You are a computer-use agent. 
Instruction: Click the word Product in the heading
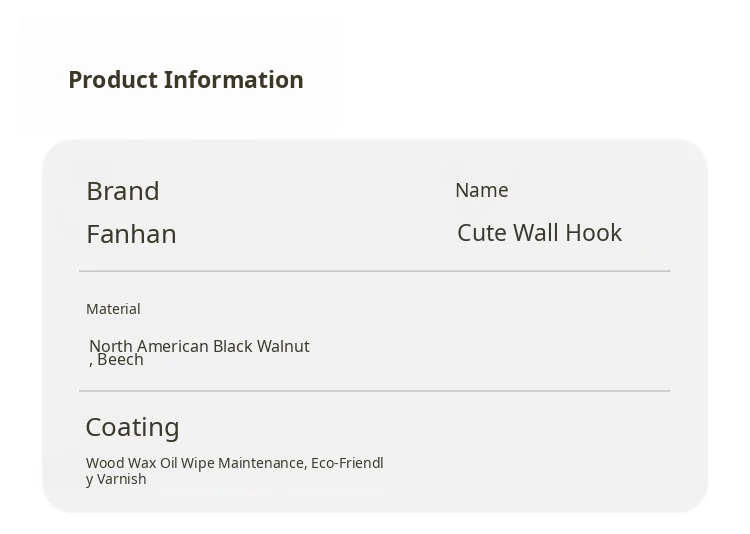point(112,80)
